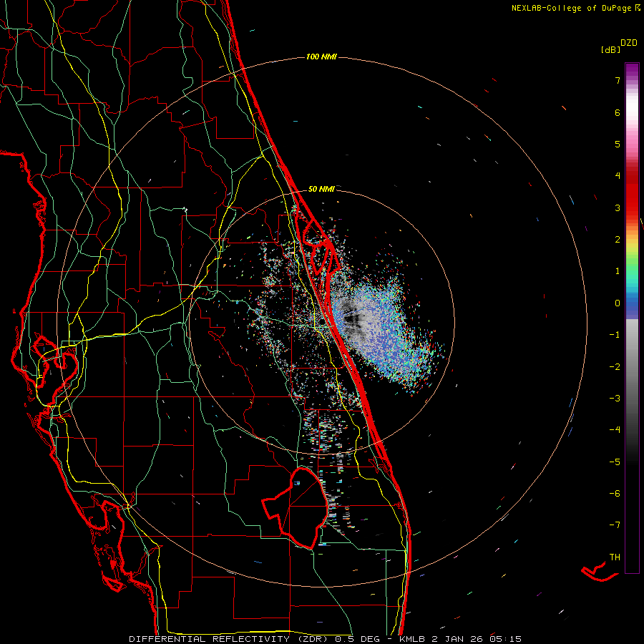Click the DZD color scale title
The image size is (644, 644).
pos(629,43)
